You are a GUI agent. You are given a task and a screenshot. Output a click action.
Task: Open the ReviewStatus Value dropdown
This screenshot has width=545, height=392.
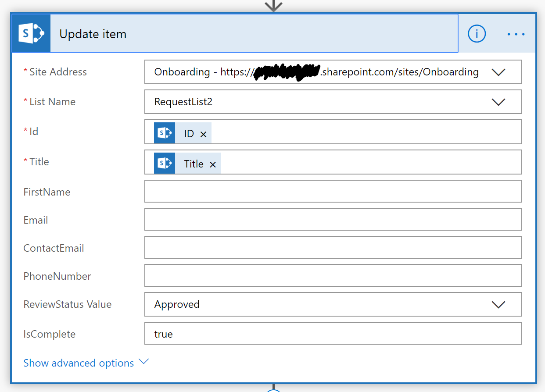point(498,304)
